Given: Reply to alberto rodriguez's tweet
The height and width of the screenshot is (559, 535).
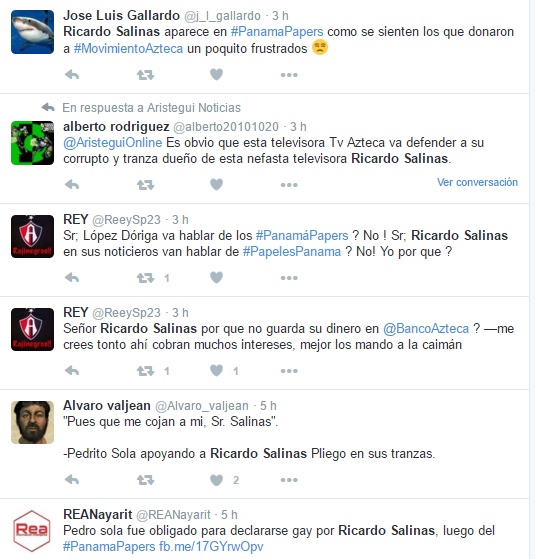Looking at the screenshot, I should pyautogui.click(x=72, y=185).
